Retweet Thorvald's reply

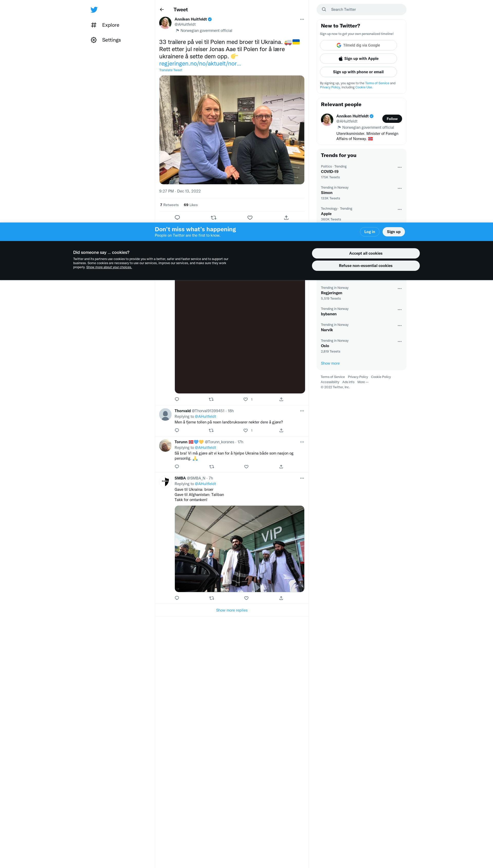211,431
